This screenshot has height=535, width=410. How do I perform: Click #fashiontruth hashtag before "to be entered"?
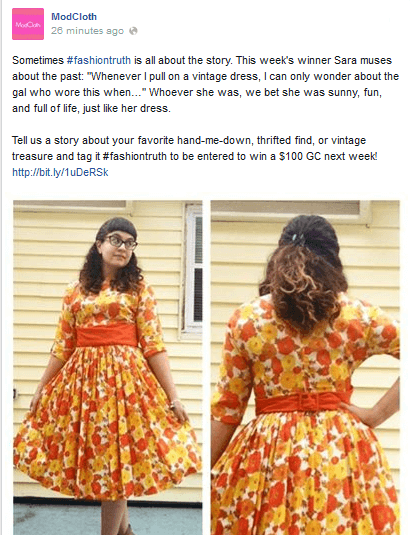click(134, 156)
